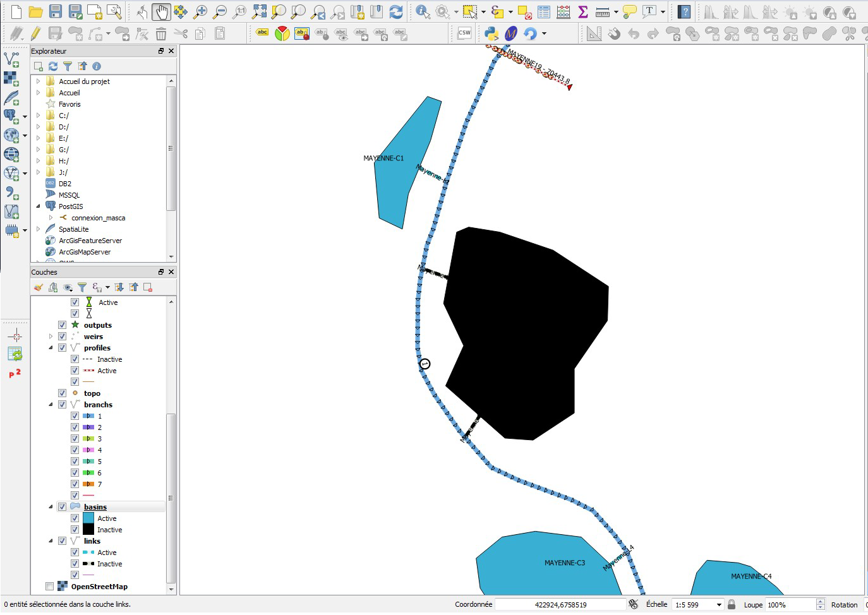Save the project with the floppy disk icon
This screenshot has width=868, height=615.
(x=56, y=11)
